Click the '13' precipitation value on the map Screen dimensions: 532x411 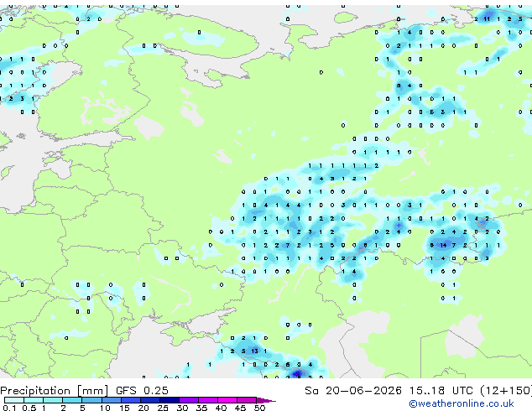pos(254,351)
